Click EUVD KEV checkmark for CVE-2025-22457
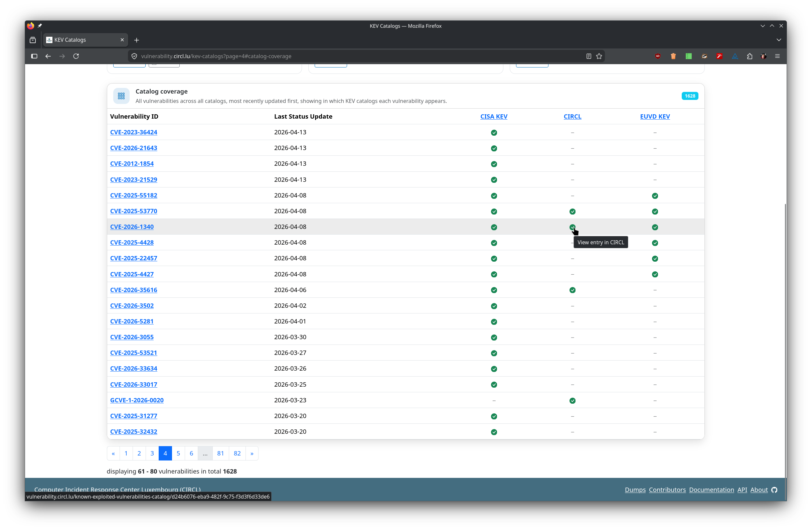 [x=655, y=258]
